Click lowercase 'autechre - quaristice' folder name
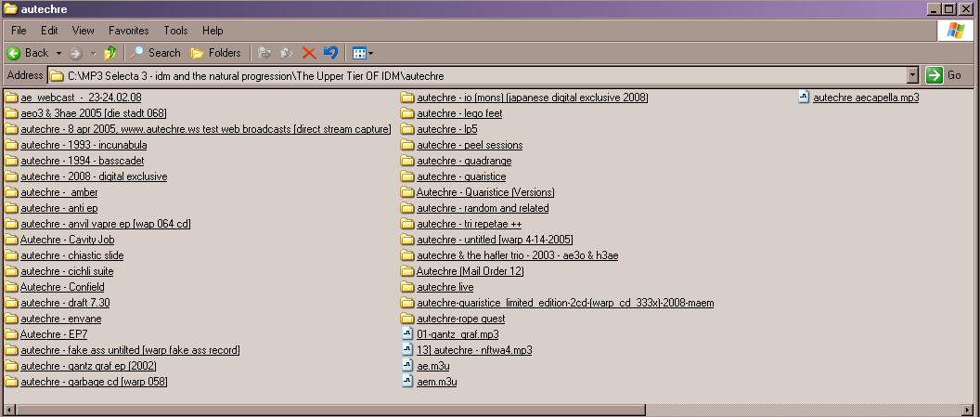980x417 pixels. click(x=461, y=177)
